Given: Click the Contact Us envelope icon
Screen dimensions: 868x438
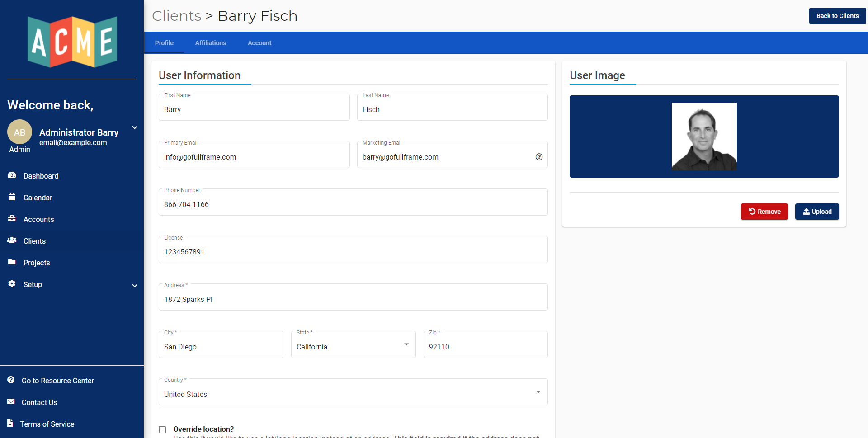Looking at the screenshot, I should tap(11, 402).
